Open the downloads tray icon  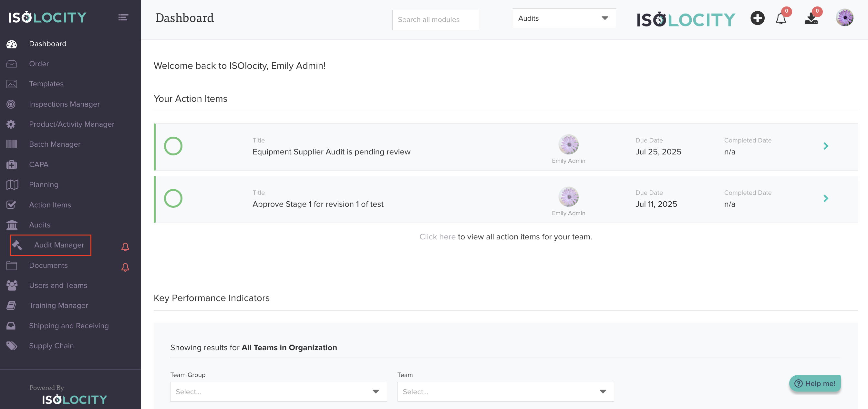(811, 19)
